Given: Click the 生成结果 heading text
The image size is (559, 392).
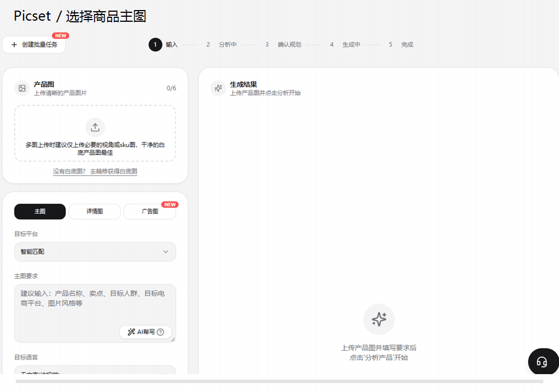Looking at the screenshot, I should [243, 84].
